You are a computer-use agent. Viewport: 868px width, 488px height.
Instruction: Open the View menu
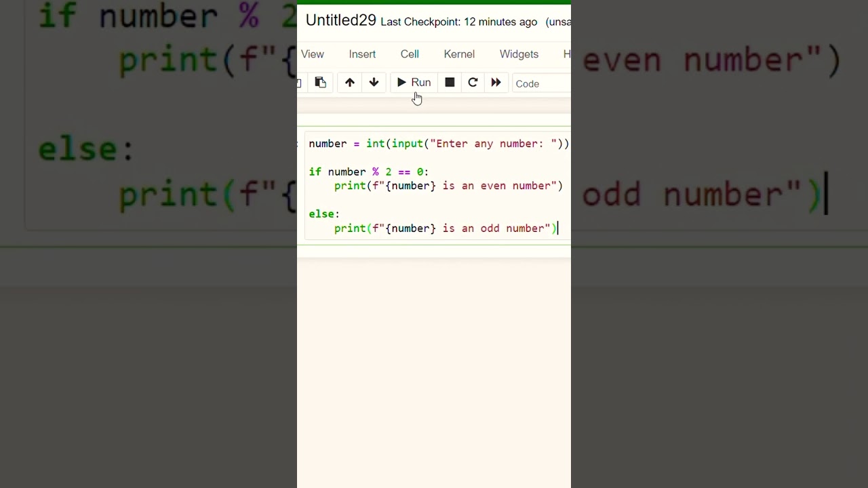313,54
